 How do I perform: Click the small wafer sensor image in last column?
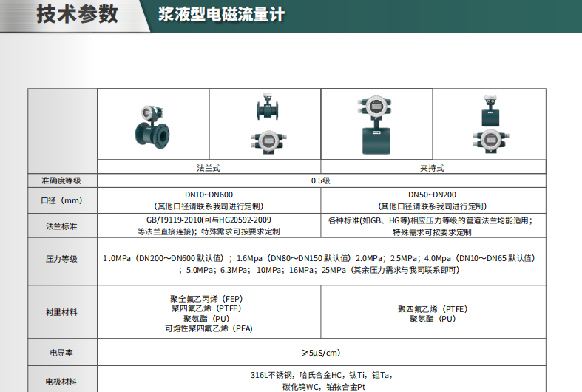coord(489,109)
